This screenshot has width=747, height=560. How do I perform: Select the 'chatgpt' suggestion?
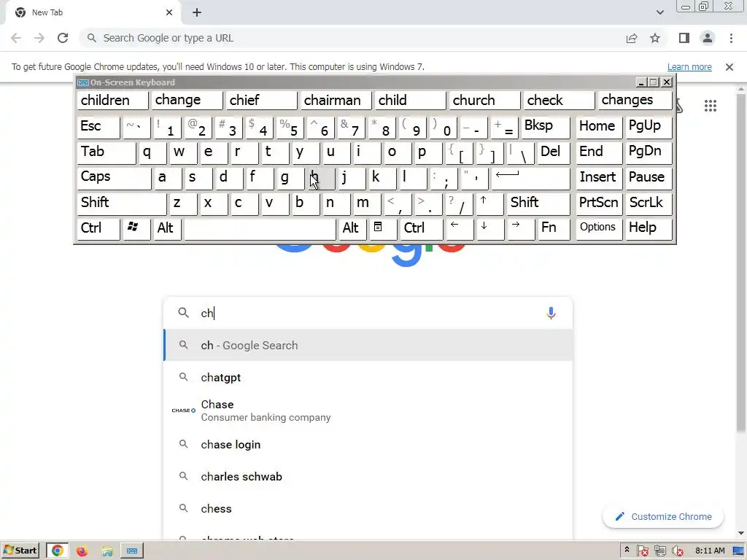click(x=368, y=378)
